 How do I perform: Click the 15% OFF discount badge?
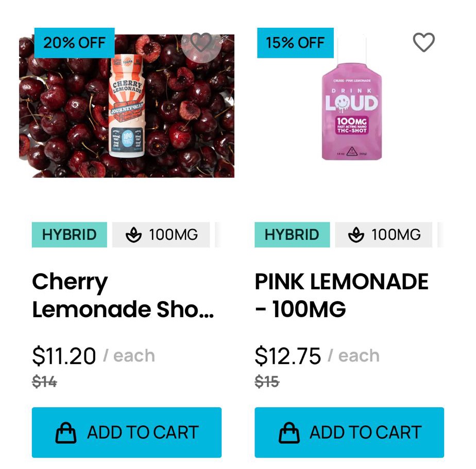coord(295,43)
